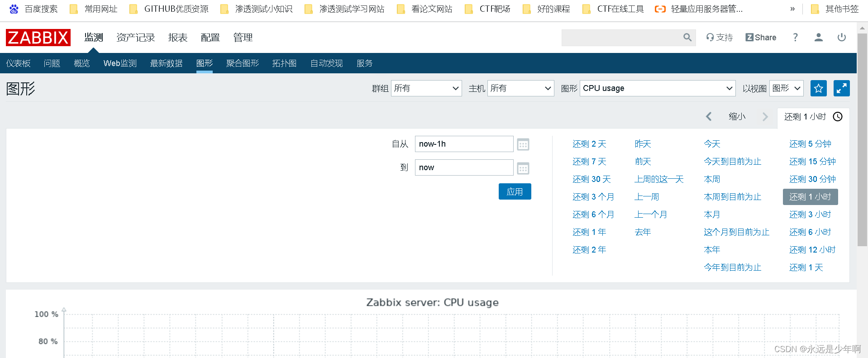This screenshot has width=868, height=358.
Task: Click the page vertical scrollbar thumb
Action: pyautogui.click(x=862, y=139)
